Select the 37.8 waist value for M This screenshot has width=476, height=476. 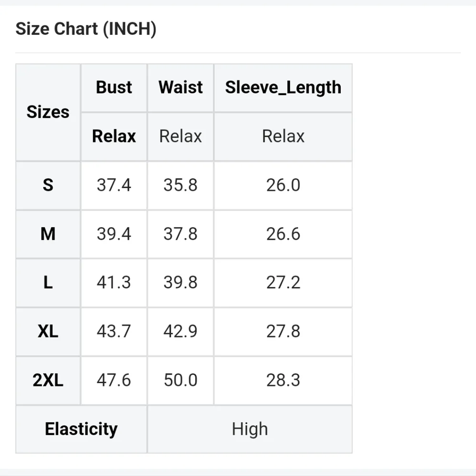pos(181,234)
